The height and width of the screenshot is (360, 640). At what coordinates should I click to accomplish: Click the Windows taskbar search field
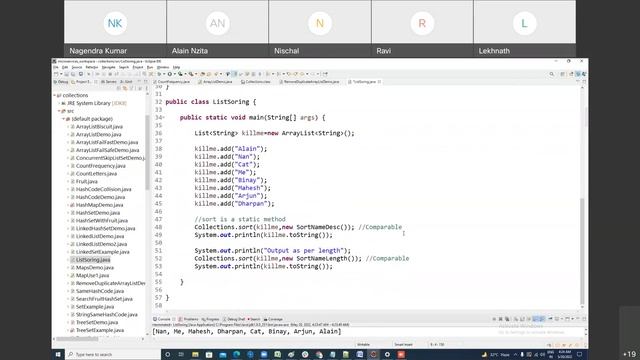[112, 354]
